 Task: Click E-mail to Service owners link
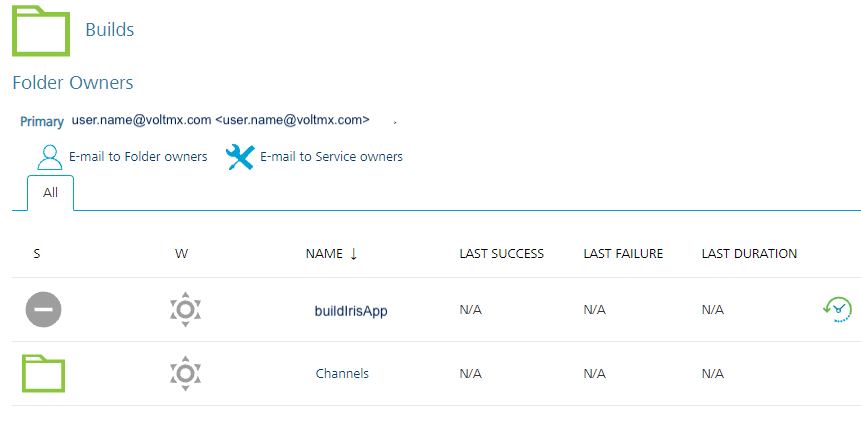[331, 157]
